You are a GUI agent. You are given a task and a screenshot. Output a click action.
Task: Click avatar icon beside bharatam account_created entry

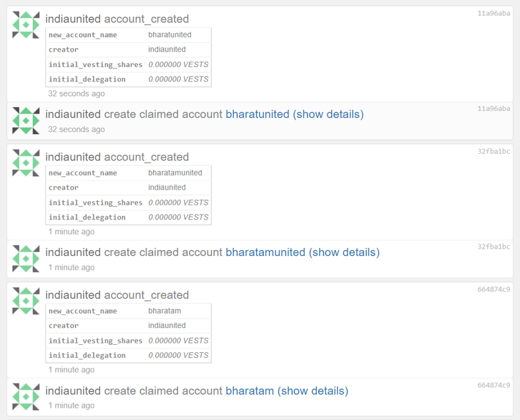tap(26, 301)
